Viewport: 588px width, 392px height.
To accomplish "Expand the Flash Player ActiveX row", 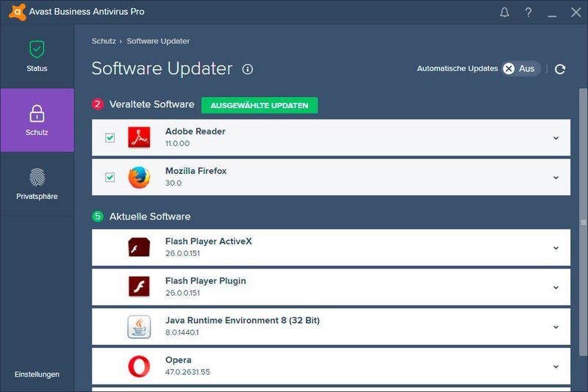I will tap(556, 248).
